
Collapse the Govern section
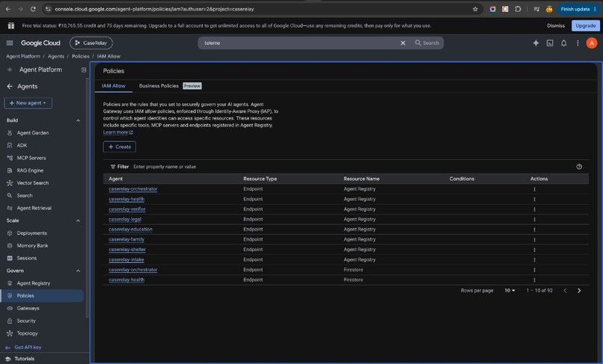(x=79, y=271)
